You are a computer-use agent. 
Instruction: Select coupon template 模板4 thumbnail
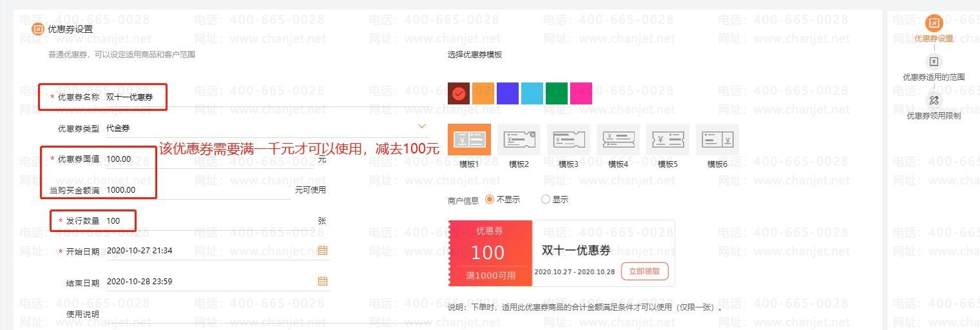pos(618,139)
